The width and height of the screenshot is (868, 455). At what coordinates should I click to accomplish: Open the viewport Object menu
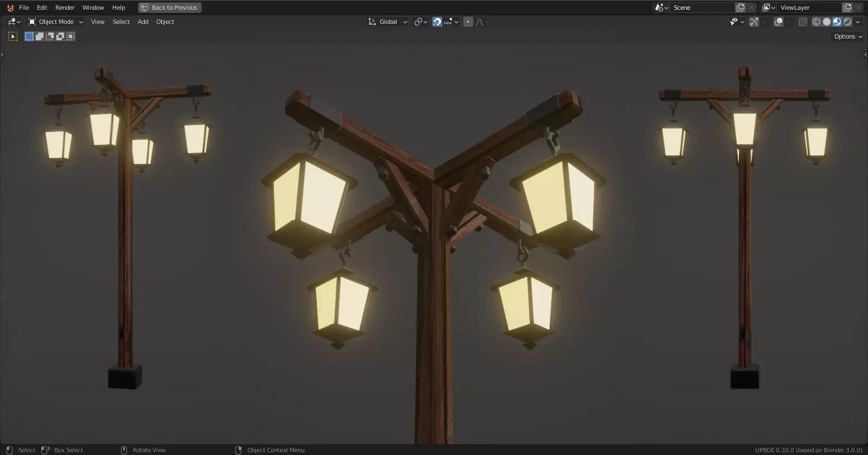(165, 22)
